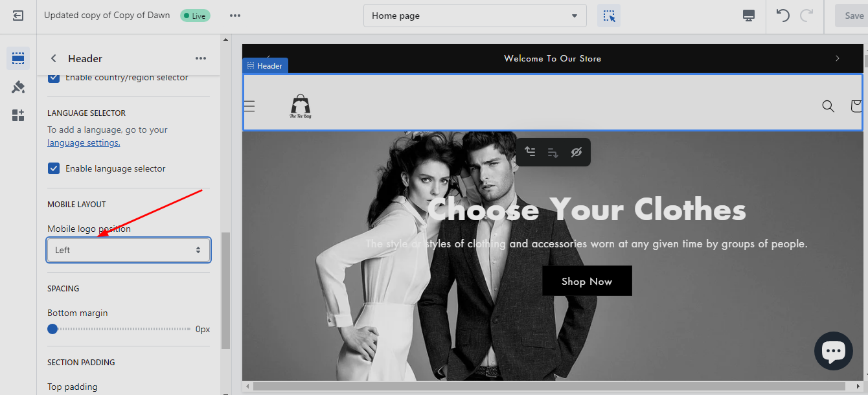
Task: Click the Bottom margin slider handle
Action: (x=52, y=329)
